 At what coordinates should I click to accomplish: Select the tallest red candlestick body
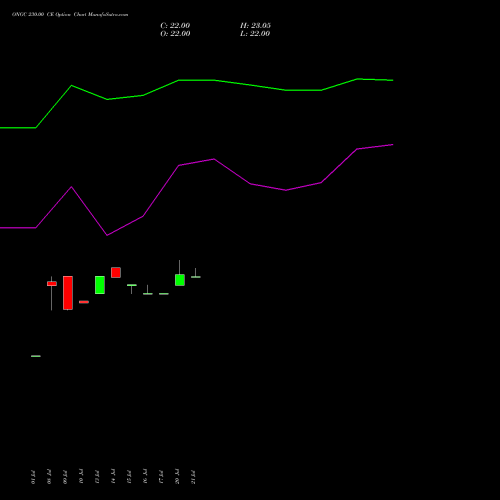pos(68,293)
